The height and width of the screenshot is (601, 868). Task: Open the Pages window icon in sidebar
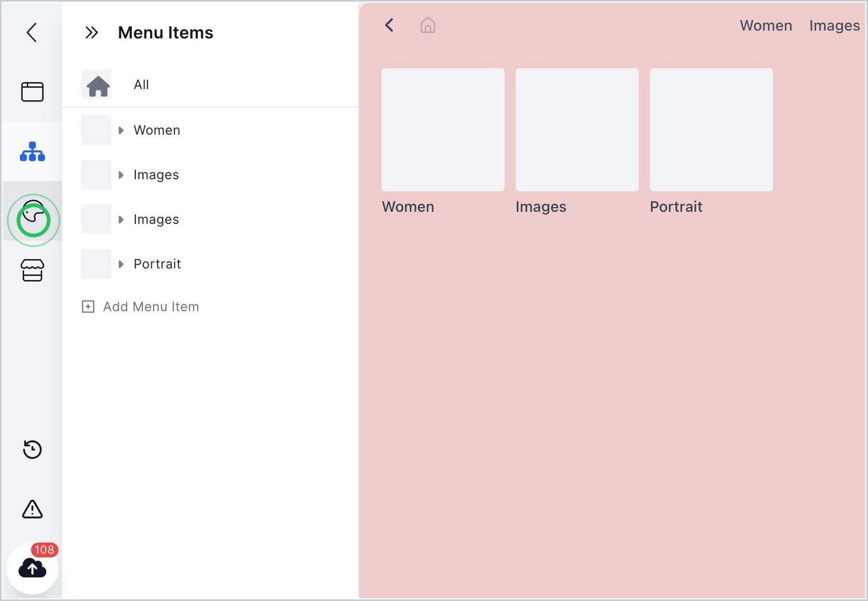[32, 91]
